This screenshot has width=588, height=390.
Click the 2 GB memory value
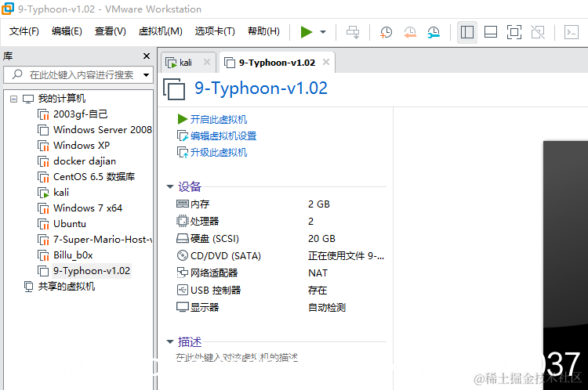pyautogui.click(x=319, y=204)
